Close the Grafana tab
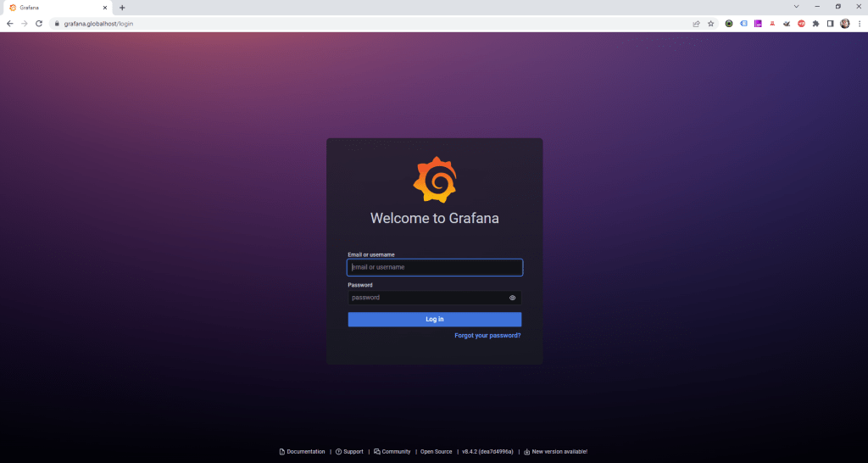Image resolution: width=868 pixels, height=463 pixels. pos(105,8)
